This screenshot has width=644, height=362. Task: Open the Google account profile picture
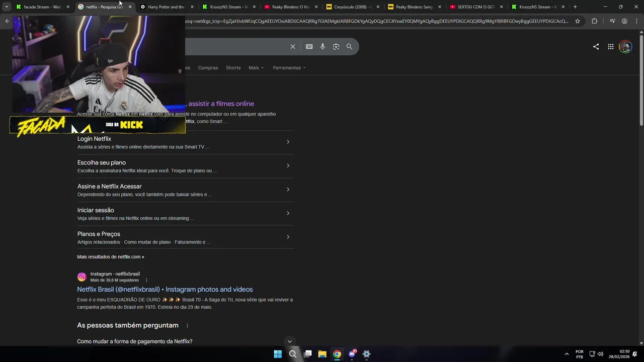pyautogui.click(x=625, y=47)
